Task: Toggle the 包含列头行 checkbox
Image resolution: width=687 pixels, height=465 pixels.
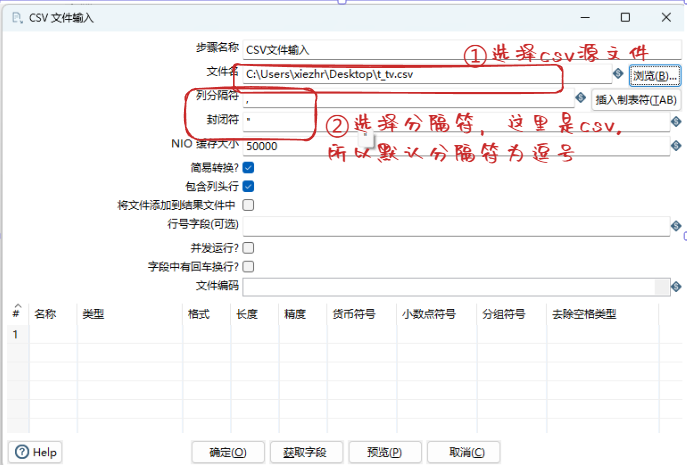Action: pyautogui.click(x=248, y=186)
